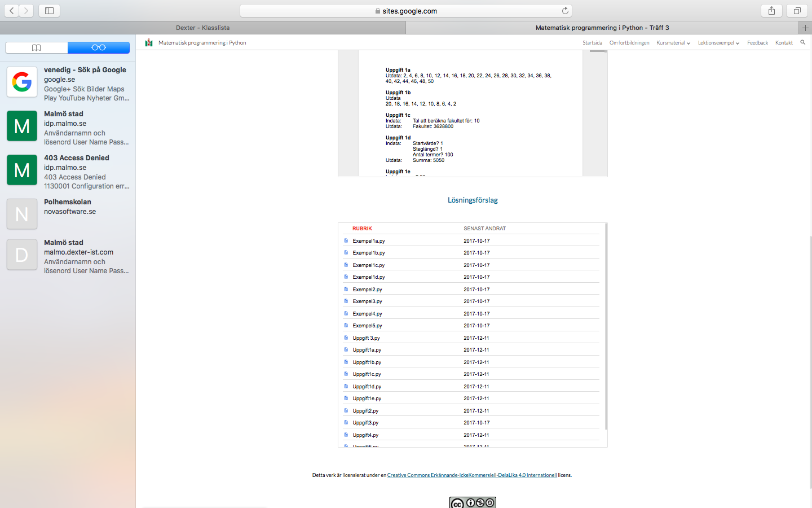Image resolution: width=812 pixels, height=508 pixels.
Task: Toggle the Safari sidebar button
Action: (49, 11)
